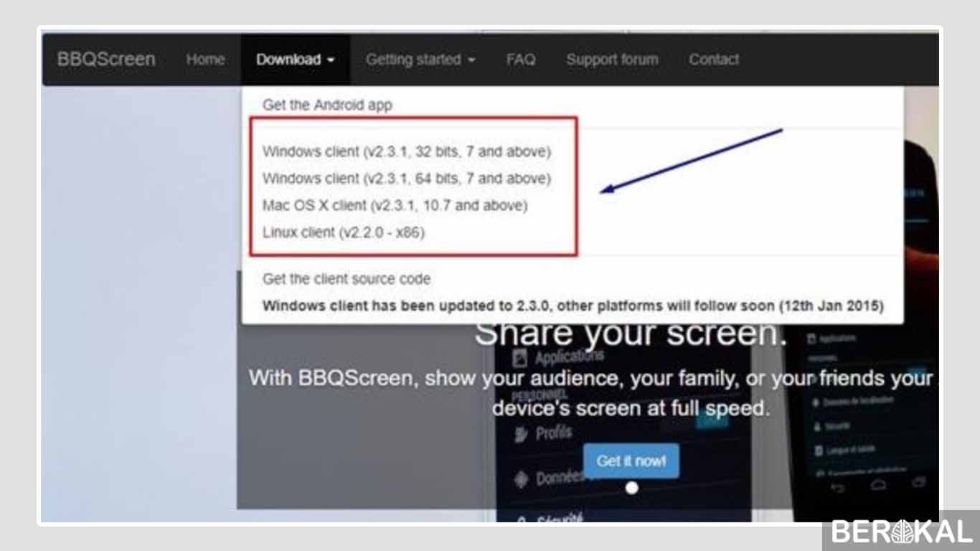Viewport: 980px width, 551px height.
Task: Download the Mac OS X client
Action: [395, 206]
